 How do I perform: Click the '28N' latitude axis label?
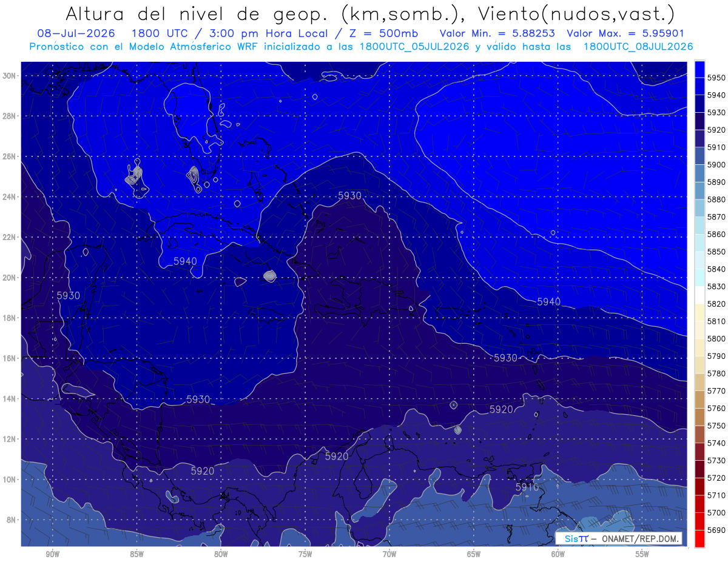click(x=10, y=116)
